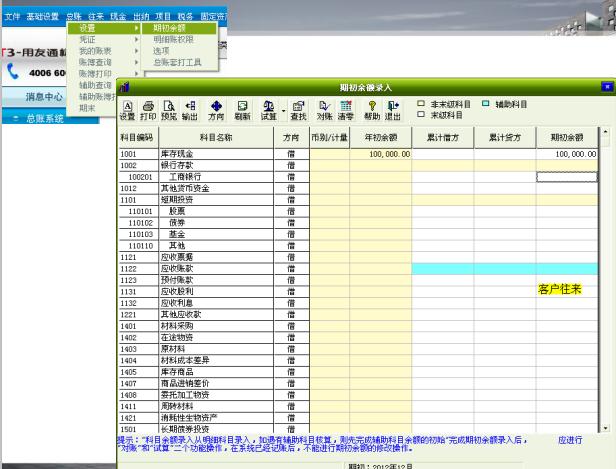The image size is (616, 469).
Task: Click the 方向 direction toolbar icon
Action: pos(216,110)
